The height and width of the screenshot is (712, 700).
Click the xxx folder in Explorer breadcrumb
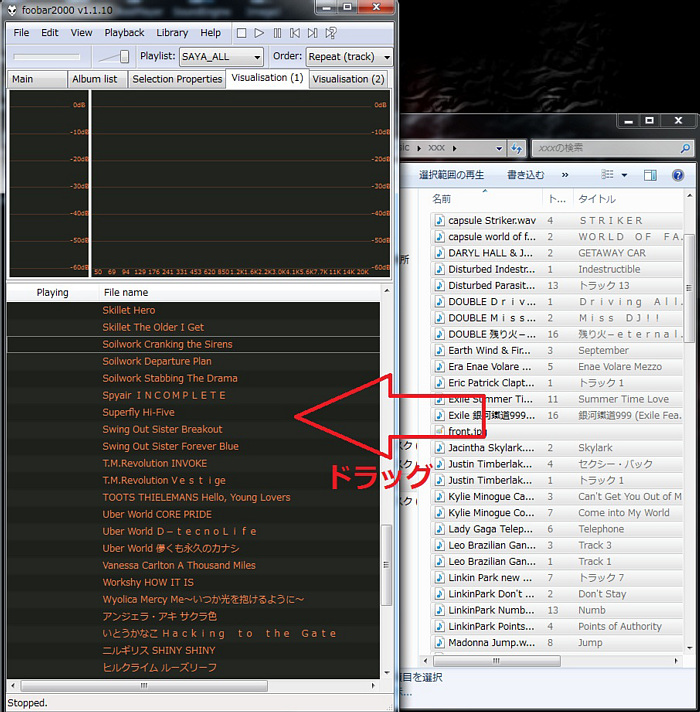pyautogui.click(x=436, y=148)
